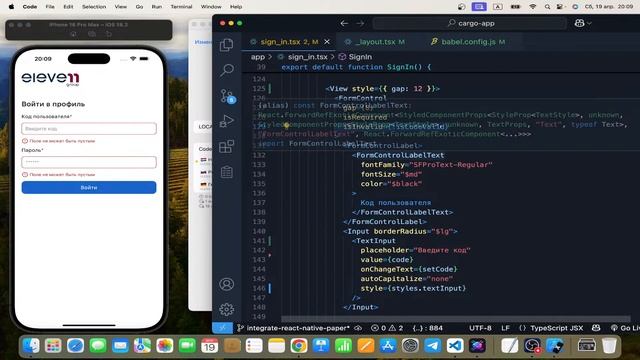Change the UTF-8 encoding in status bar
The height and width of the screenshot is (360, 640).
[x=480, y=328]
